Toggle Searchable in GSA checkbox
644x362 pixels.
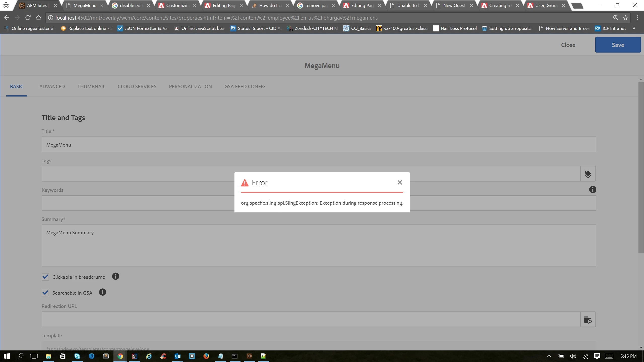tap(46, 293)
